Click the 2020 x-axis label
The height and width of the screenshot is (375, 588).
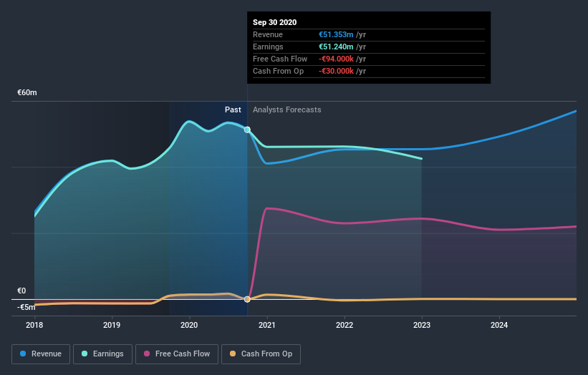coord(189,325)
